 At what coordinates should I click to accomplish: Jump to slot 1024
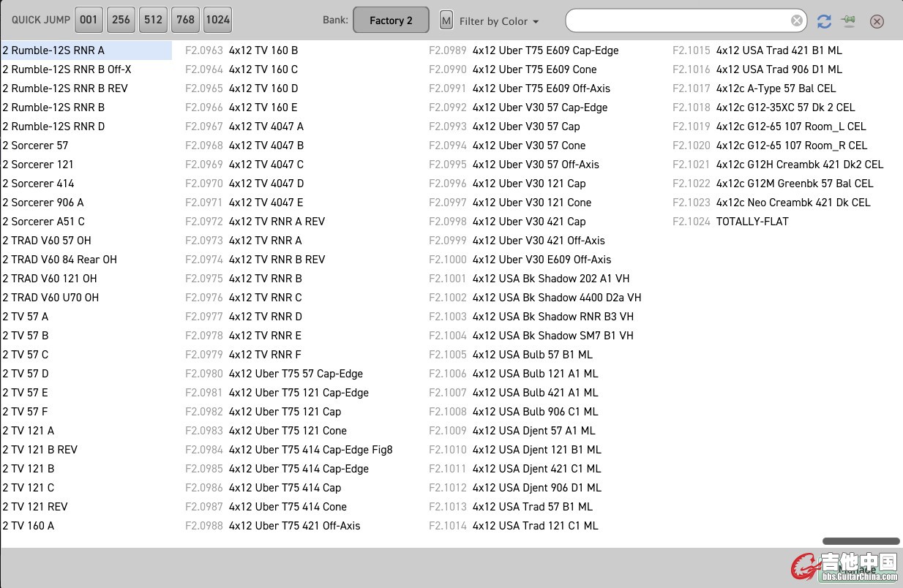tap(218, 20)
